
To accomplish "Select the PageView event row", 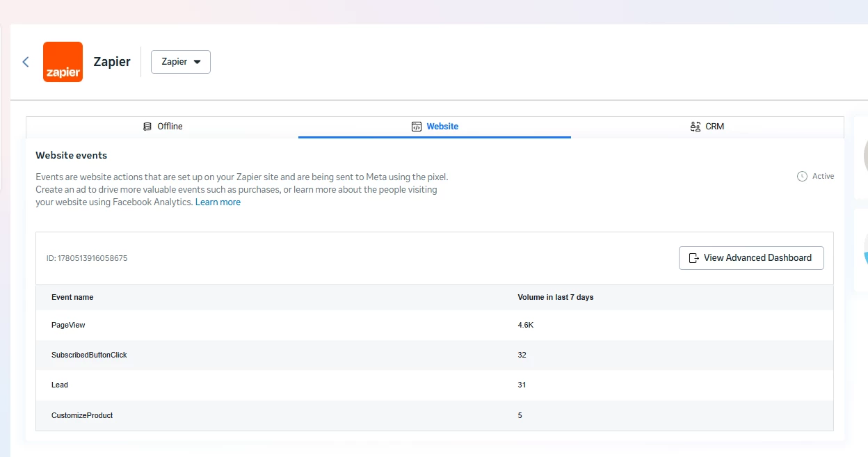I will click(435, 325).
